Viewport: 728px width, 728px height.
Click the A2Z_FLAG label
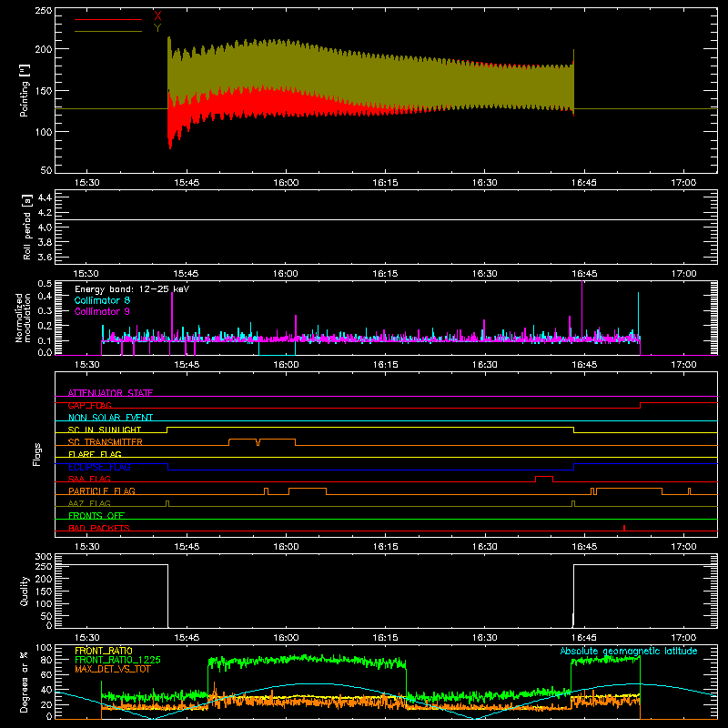[89, 503]
